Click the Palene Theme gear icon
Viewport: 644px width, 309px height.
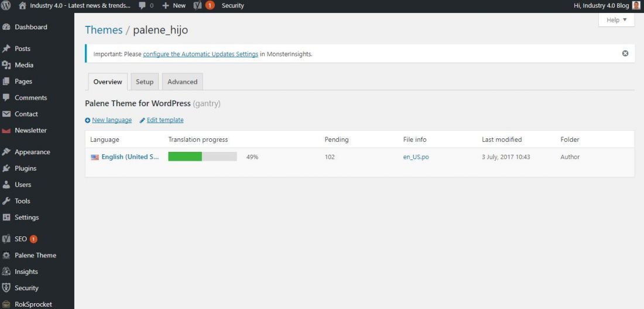pos(6,255)
